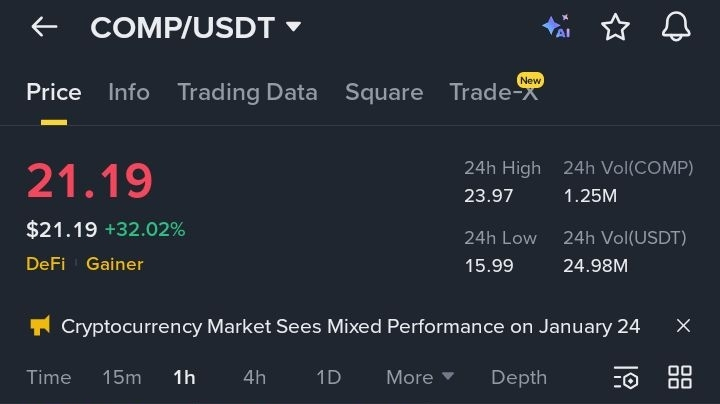Tap the yellow megaphone announcement icon
This screenshot has width=720, height=404.
pos(40,326)
